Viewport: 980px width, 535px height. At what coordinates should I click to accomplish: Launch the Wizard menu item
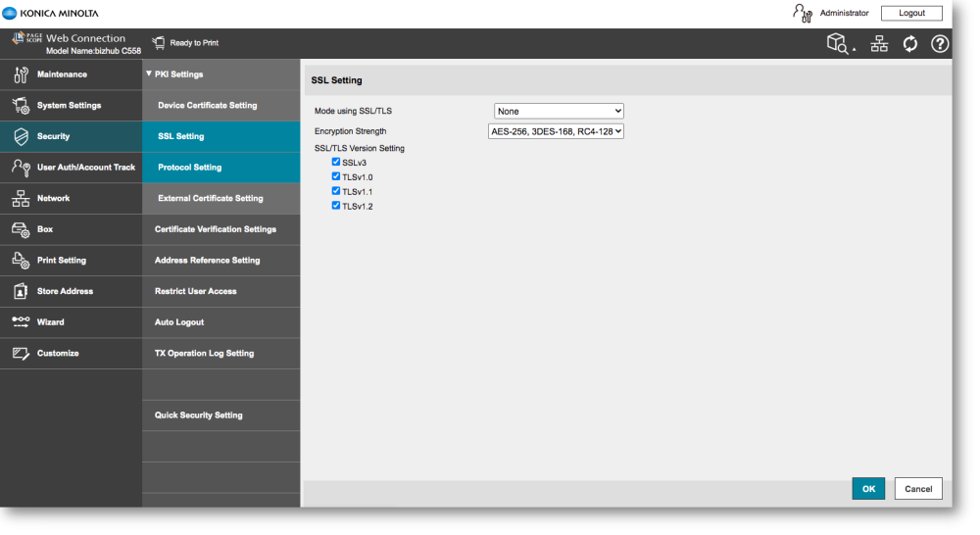coord(72,322)
